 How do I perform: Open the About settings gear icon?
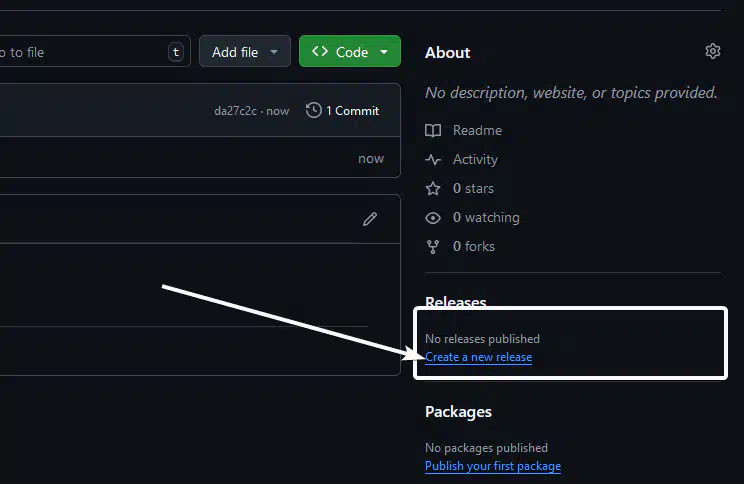pyautogui.click(x=712, y=51)
